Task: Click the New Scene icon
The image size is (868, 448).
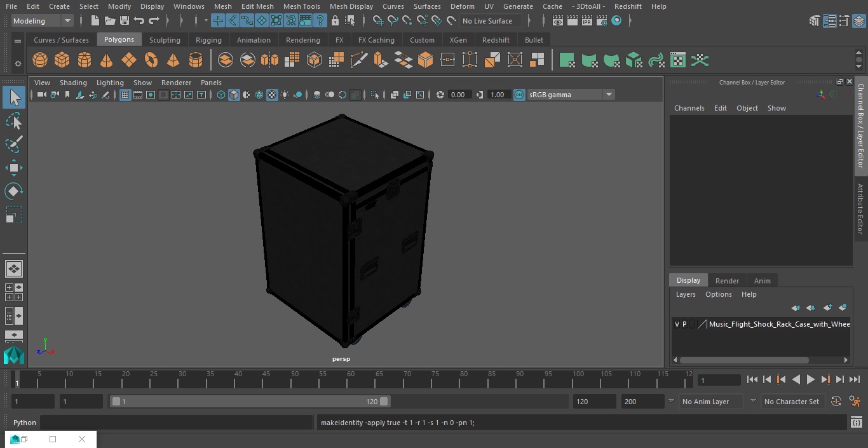Action: click(95, 21)
